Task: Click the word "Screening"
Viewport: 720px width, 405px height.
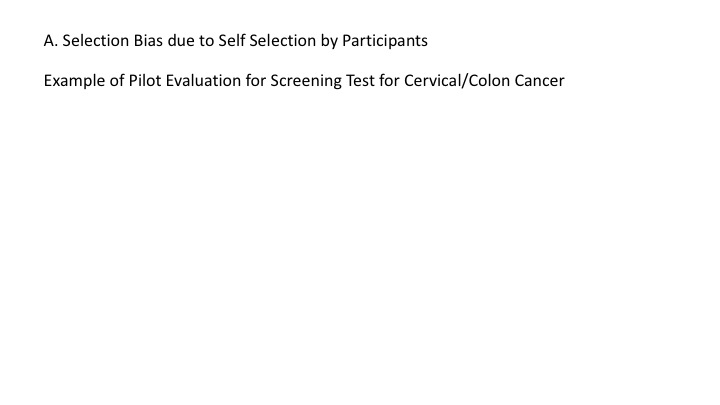Action: 306,81
